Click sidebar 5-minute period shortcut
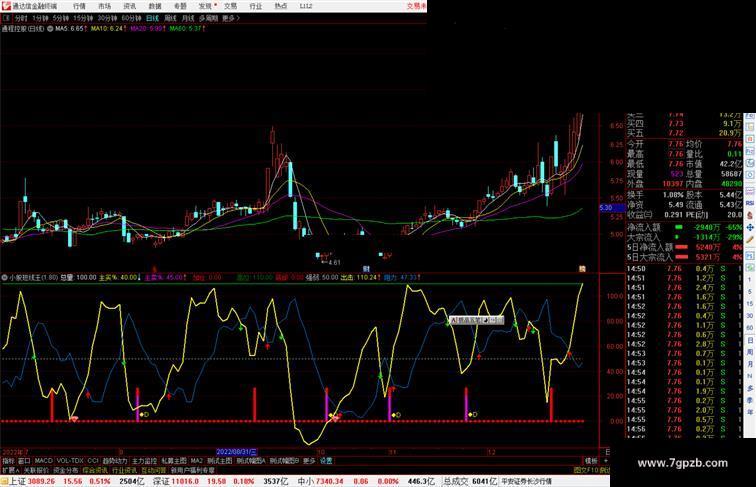Image resolution: width=756 pixels, height=487 pixels. click(750, 292)
